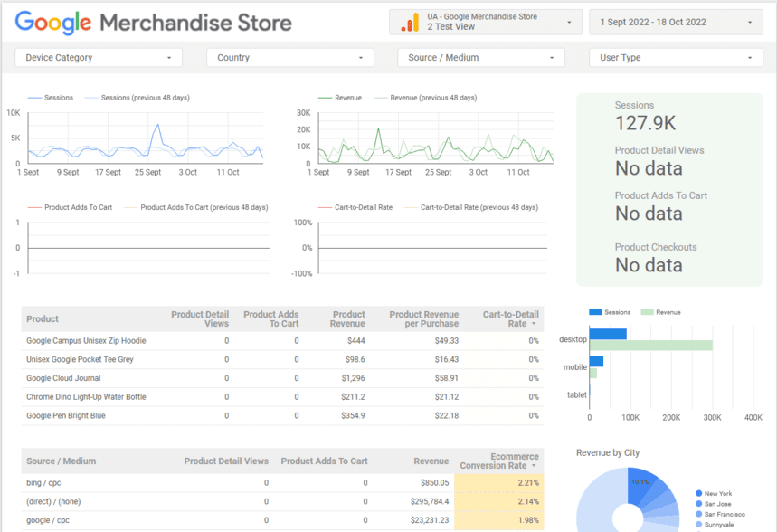Open the date range dropdown arrow

click(750, 22)
